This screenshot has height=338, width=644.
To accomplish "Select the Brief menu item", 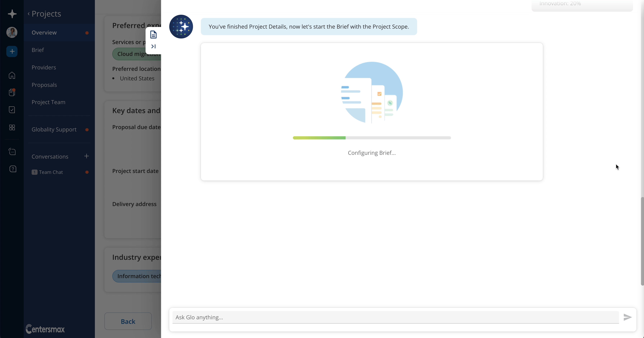I will point(38,50).
